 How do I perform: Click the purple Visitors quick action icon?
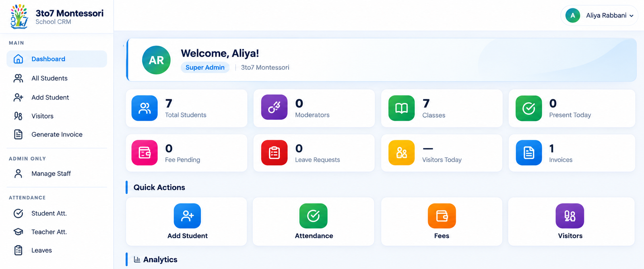(570, 216)
